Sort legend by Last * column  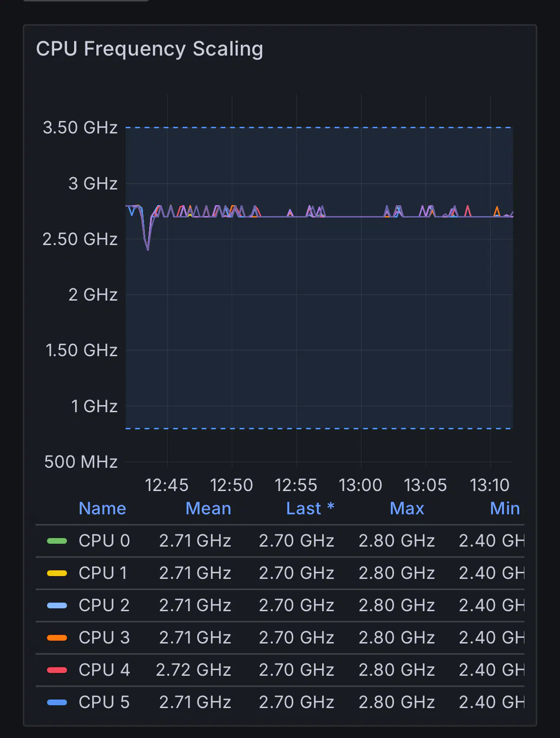310,509
